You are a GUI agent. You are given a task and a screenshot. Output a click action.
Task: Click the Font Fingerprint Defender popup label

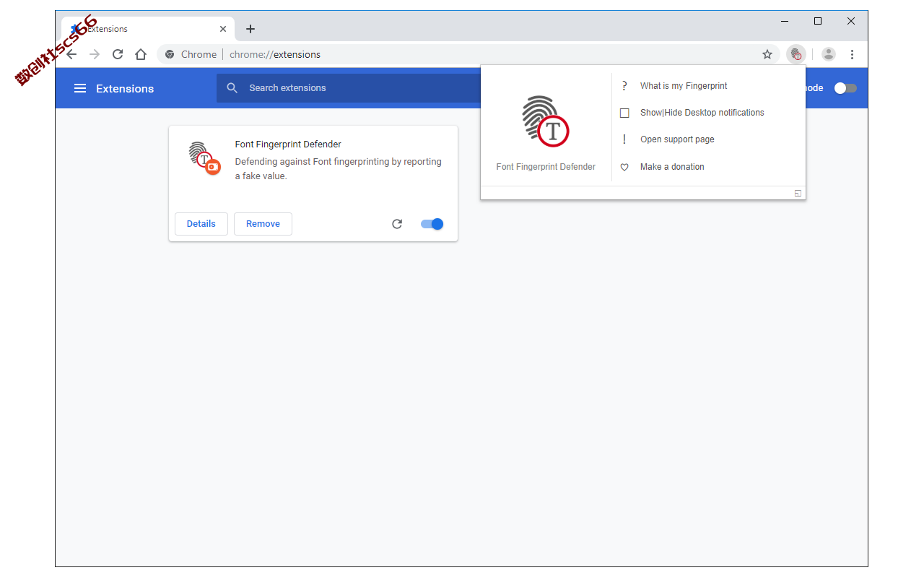(546, 167)
